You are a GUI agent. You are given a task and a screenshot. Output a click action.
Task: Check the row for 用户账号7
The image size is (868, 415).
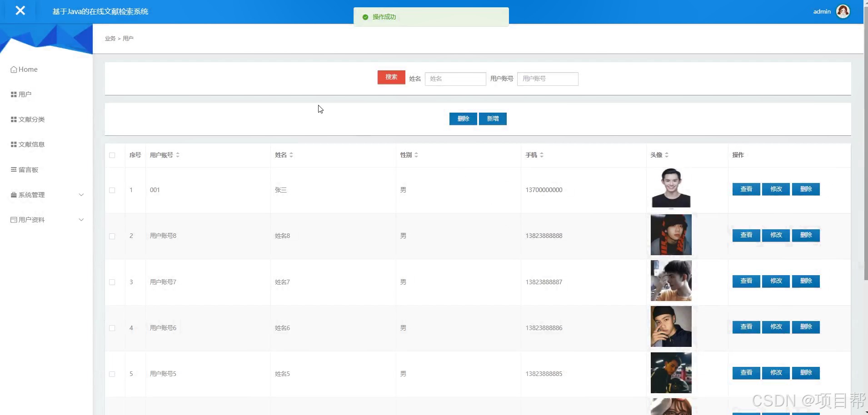[x=112, y=282]
